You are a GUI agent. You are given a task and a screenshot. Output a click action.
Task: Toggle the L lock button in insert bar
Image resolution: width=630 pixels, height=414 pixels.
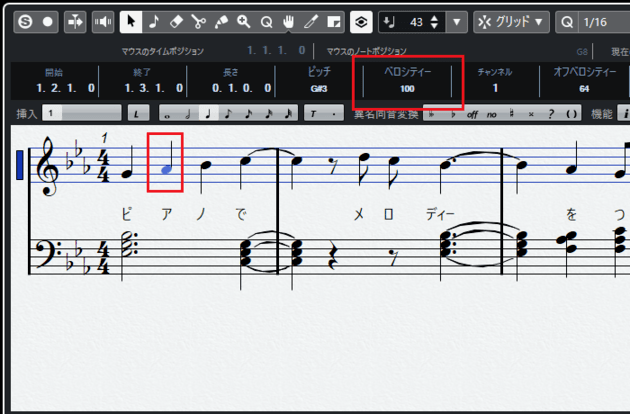tap(138, 114)
